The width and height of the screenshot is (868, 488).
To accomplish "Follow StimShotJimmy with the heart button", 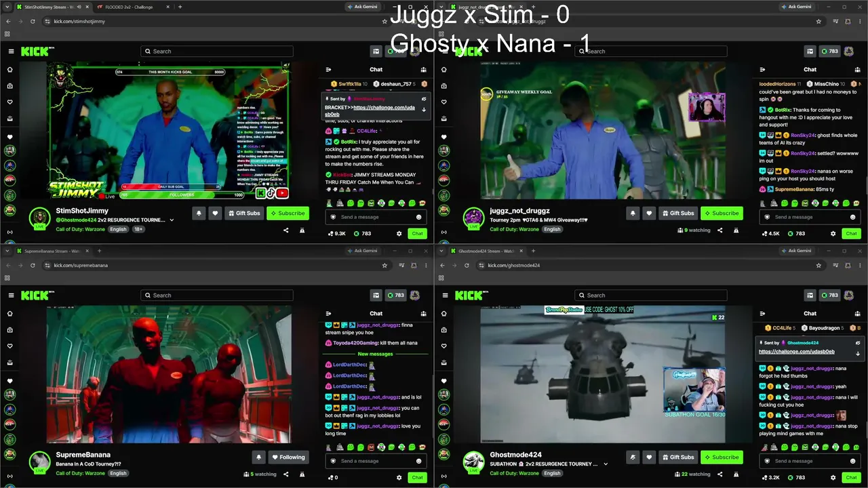I will point(215,213).
